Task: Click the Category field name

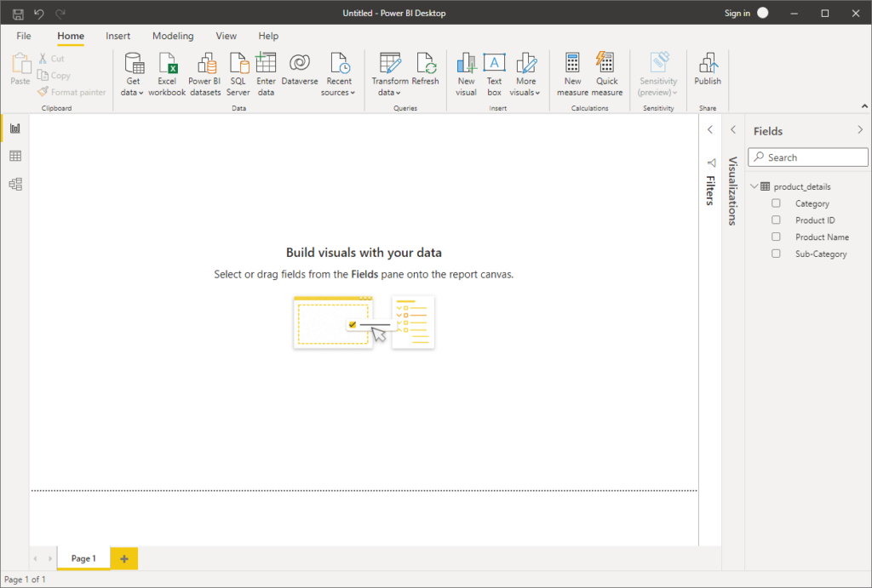Action: [x=812, y=203]
